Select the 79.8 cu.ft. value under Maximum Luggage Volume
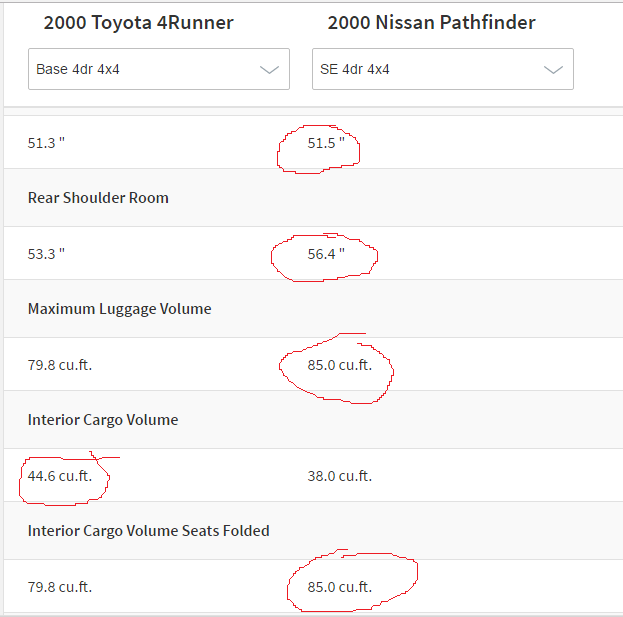Image resolution: width=623 pixels, height=617 pixels. click(x=60, y=365)
